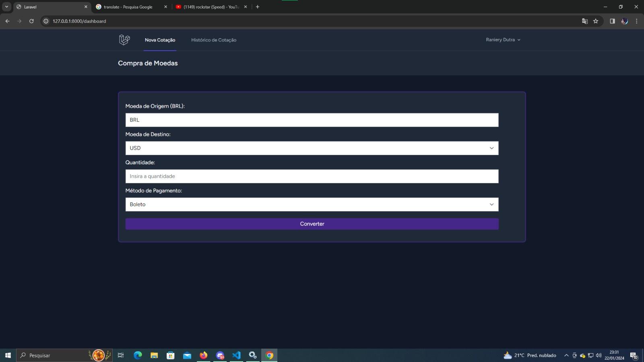Go back in browser history
The width and height of the screenshot is (644, 362).
(x=7, y=21)
